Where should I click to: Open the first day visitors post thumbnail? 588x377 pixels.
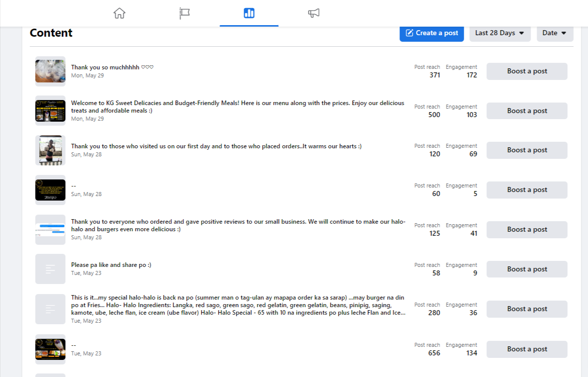[x=50, y=150]
